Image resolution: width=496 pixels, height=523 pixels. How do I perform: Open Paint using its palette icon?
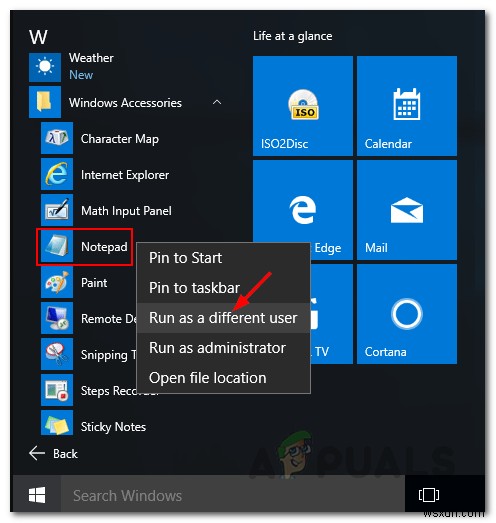coord(57,282)
